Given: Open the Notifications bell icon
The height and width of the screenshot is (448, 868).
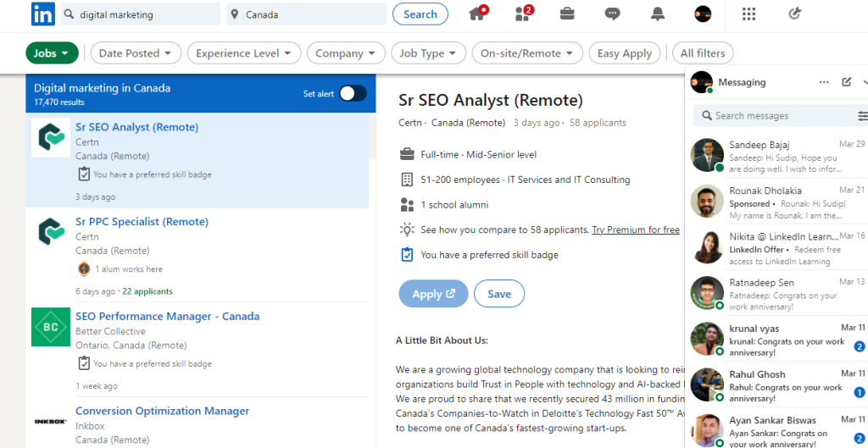Looking at the screenshot, I should click(657, 14).
